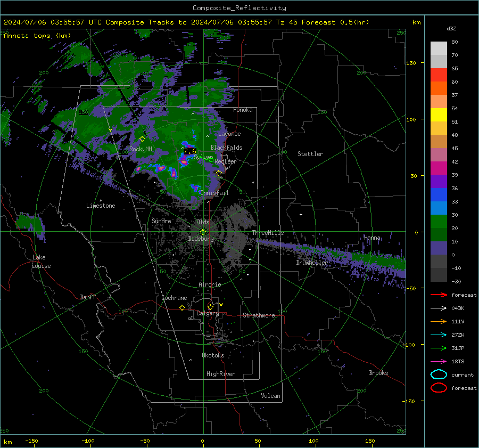Screen dimensions: 479x448
Task: Click the cyan current ellipse icon
Action: coord(439,374)
